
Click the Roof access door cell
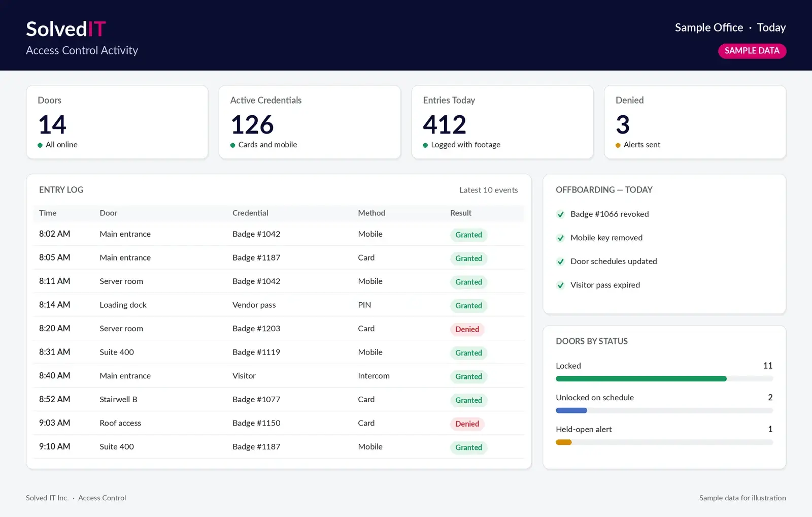120,423
